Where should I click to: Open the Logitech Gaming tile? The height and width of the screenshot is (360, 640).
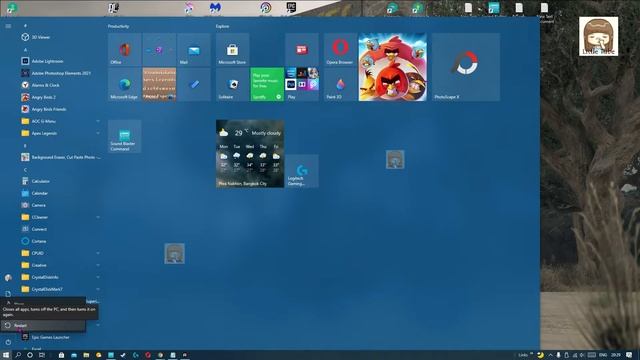(x=302, y=171)
